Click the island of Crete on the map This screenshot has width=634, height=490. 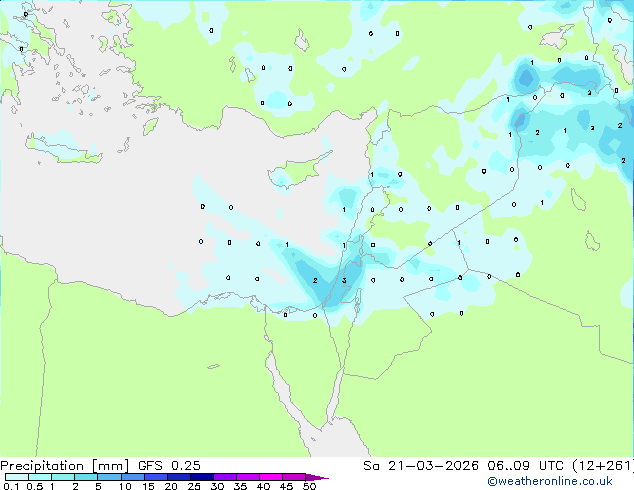64,150
